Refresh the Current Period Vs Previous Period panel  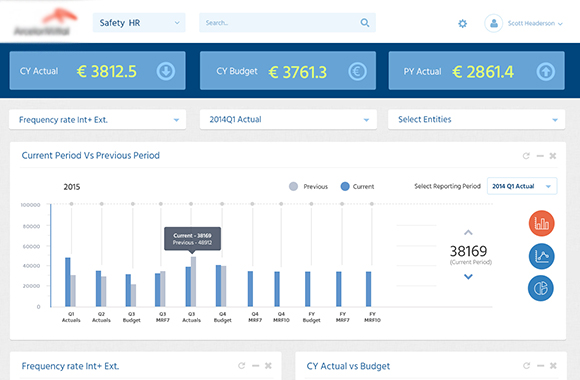coord(526,156)
